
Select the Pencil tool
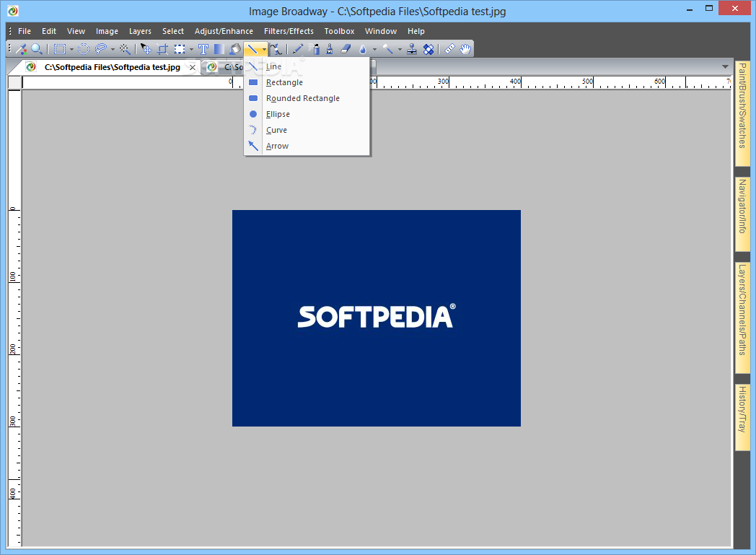pyautogui.click(x=298, y=48)
